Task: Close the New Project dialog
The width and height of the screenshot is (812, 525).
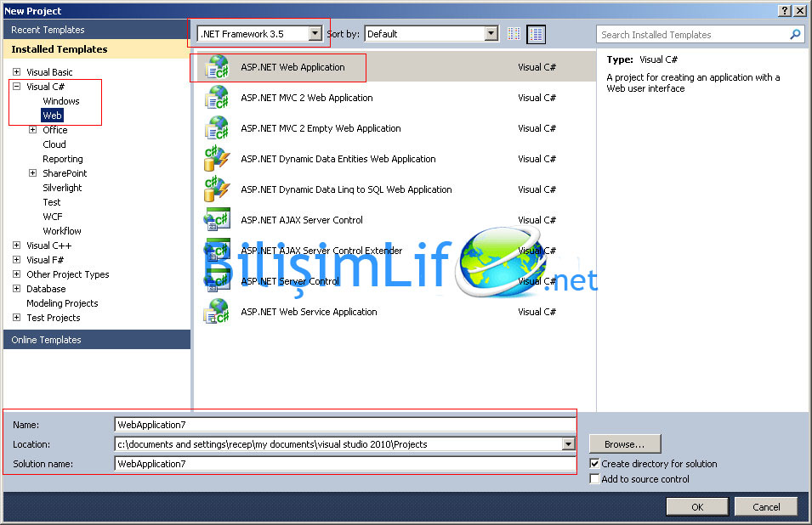Action: pyautogui.click(x=800, y=11)
